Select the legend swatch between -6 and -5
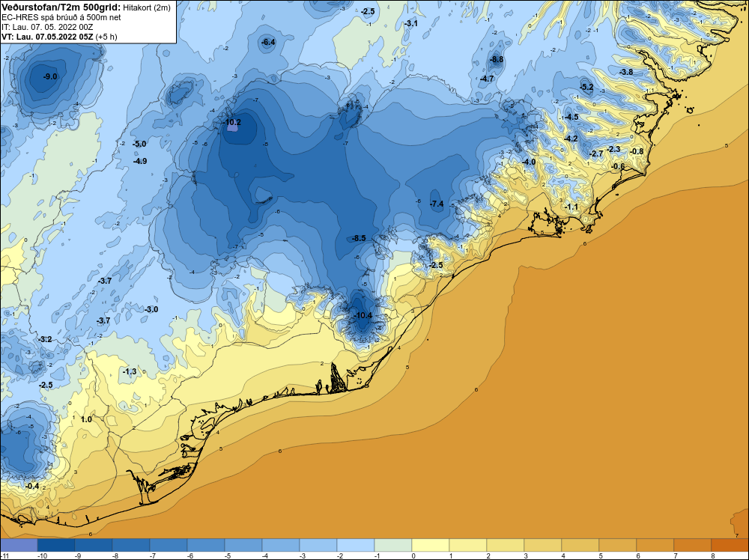Screen dimensions: 749x560 [206, 545]
